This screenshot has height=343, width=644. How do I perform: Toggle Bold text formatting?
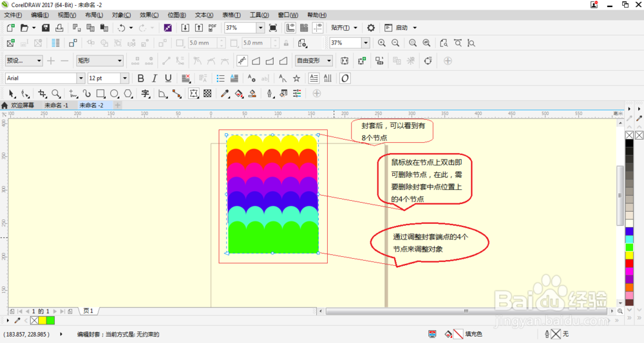140,78
